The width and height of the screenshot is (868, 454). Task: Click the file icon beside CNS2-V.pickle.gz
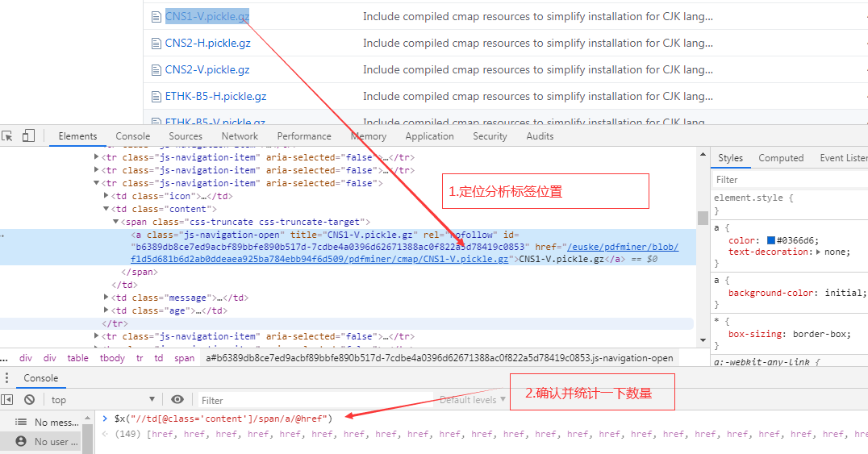pos(156,70)
